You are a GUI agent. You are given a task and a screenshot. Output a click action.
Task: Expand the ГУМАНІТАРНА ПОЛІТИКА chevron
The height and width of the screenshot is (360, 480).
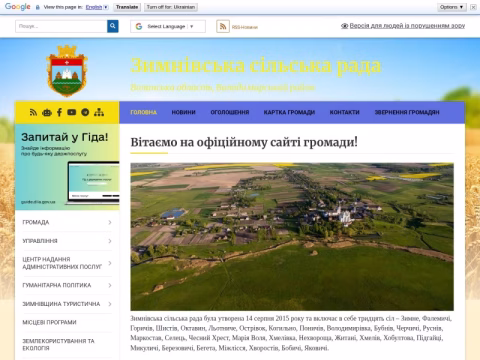tap(110, 285)
